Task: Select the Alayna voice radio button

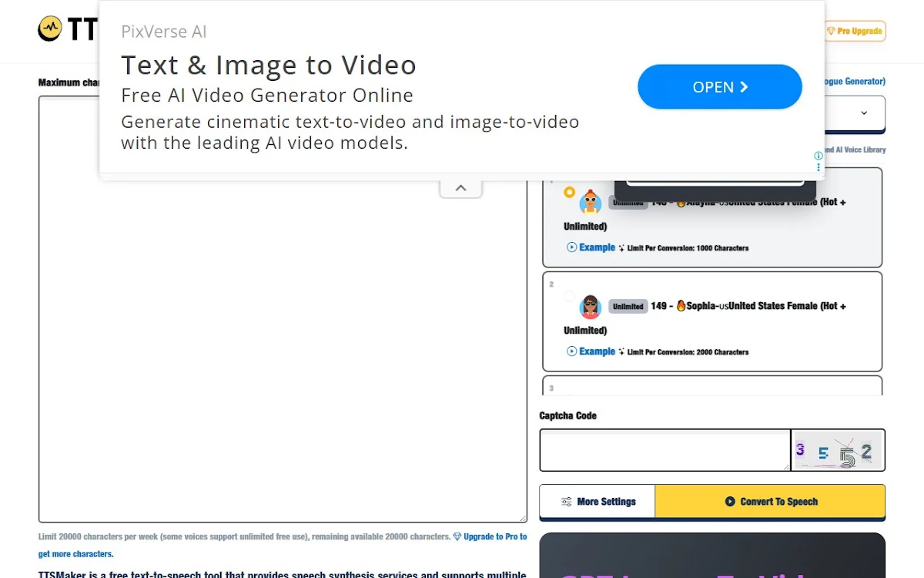Action: (x=569, y=192)
